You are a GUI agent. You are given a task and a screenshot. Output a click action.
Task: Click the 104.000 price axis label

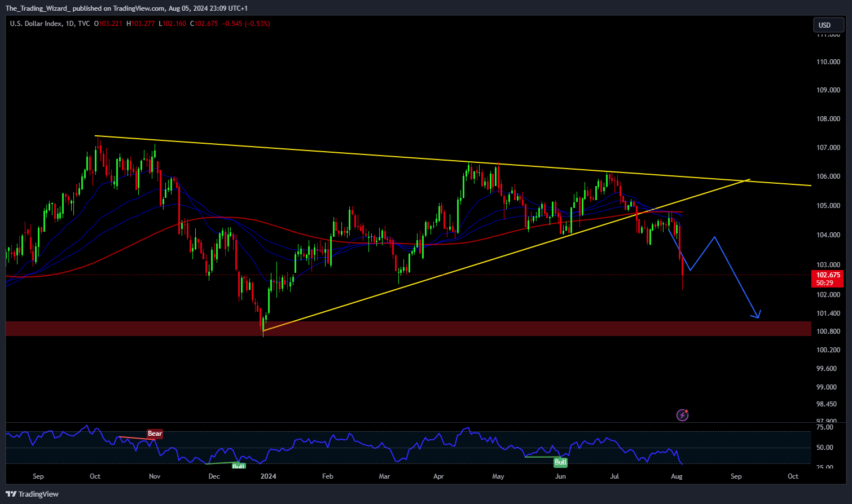pos(828,235)
